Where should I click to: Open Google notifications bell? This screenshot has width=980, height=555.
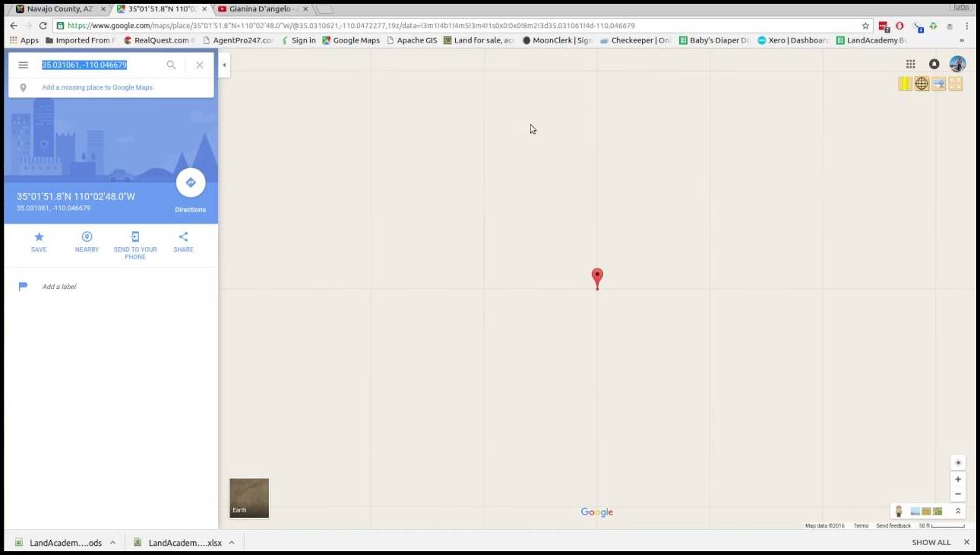click(x=934, y=65)
